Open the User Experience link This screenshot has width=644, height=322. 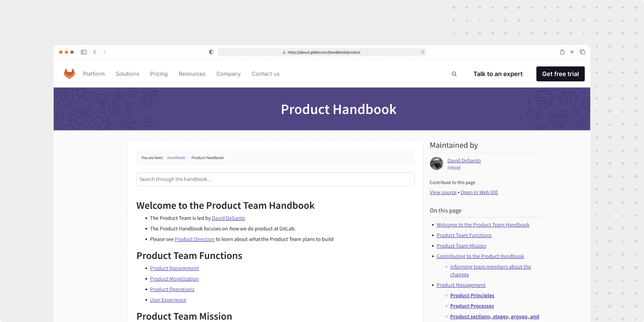click(168, 300)
